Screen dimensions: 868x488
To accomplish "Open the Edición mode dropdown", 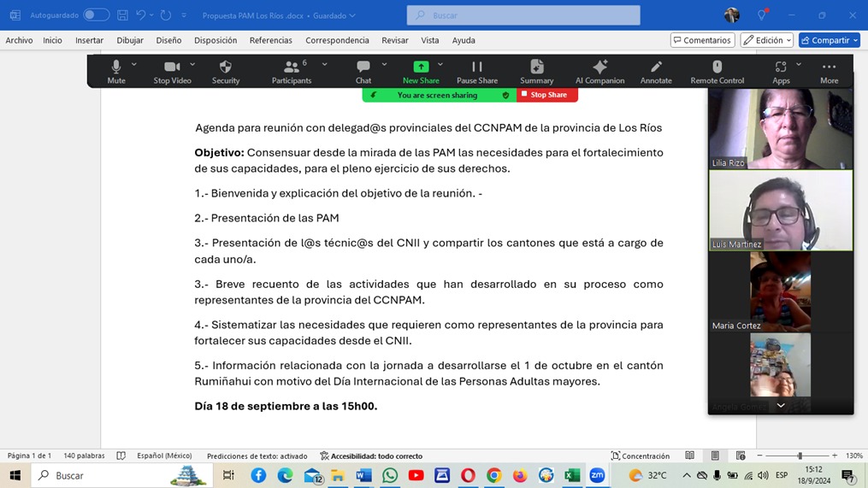I will pos(767,40).
